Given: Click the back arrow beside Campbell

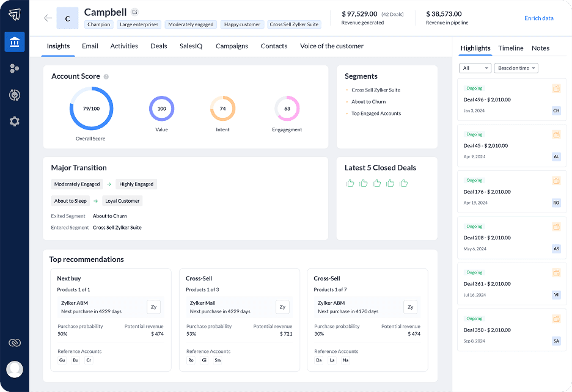Looking at the screenshot, I should [48, 18].
